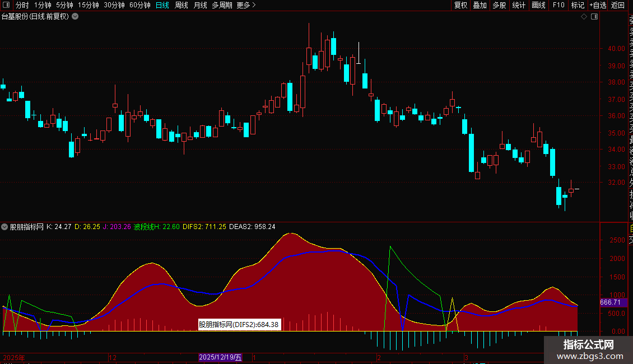This screenshot has height=364, width=633.
Task: Open F10 company information
Action: (558, 5)
